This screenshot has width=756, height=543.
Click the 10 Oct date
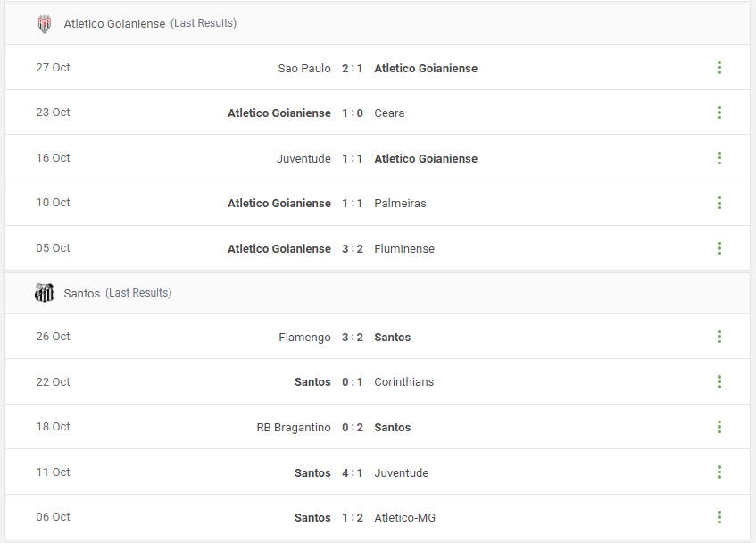click(x=53, y=203)
